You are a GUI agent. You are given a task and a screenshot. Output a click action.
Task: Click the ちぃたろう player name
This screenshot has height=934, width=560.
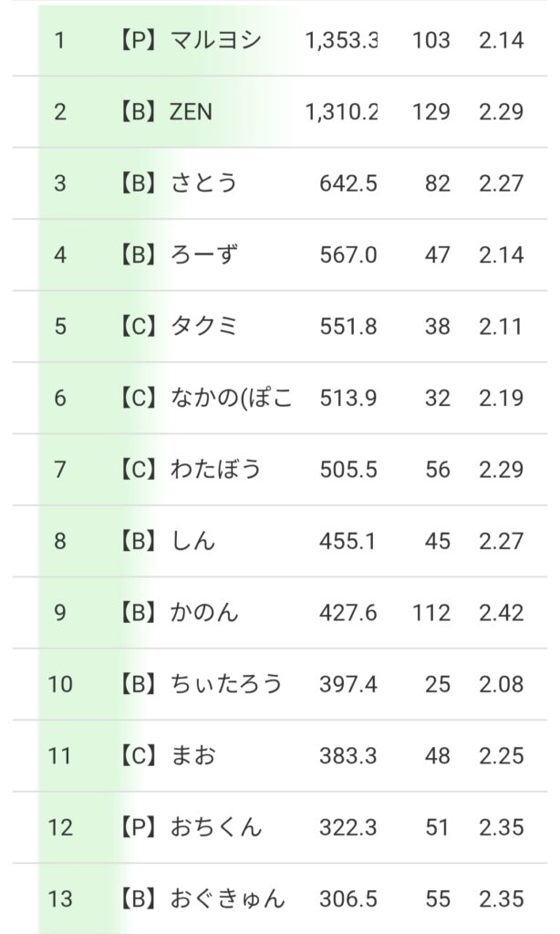tap(226, 683)
